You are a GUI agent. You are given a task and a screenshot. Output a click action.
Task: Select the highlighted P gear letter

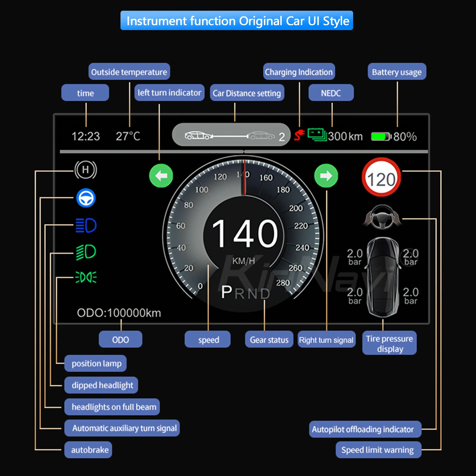pos(227,292)
